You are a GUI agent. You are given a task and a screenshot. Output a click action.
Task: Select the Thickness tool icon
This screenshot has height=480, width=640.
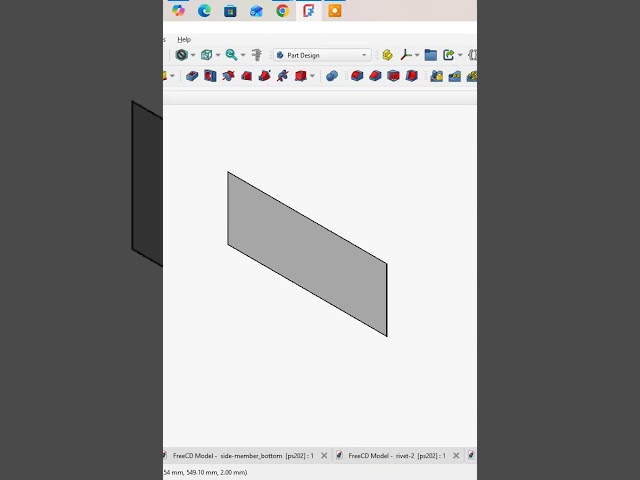[411, 76]
